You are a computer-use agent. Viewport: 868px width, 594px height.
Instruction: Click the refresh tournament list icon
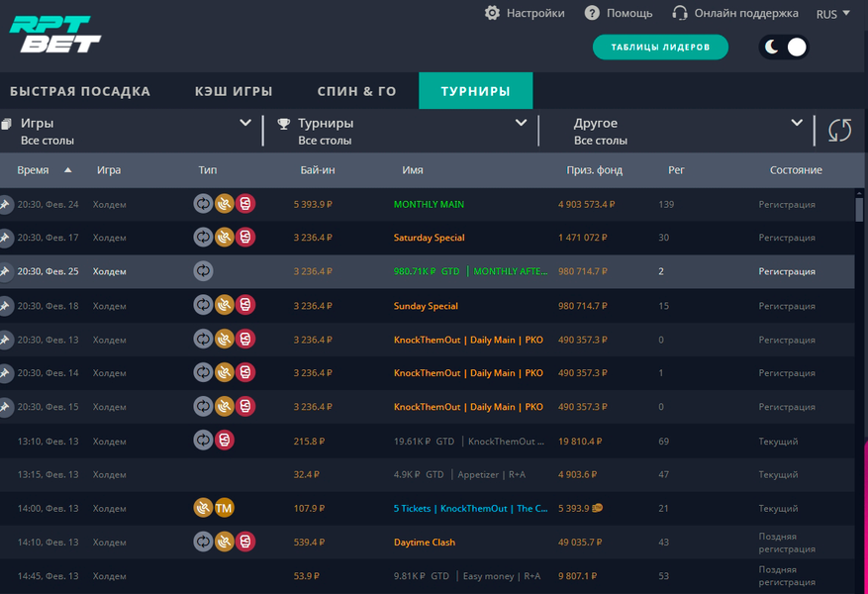click(839, 131)
